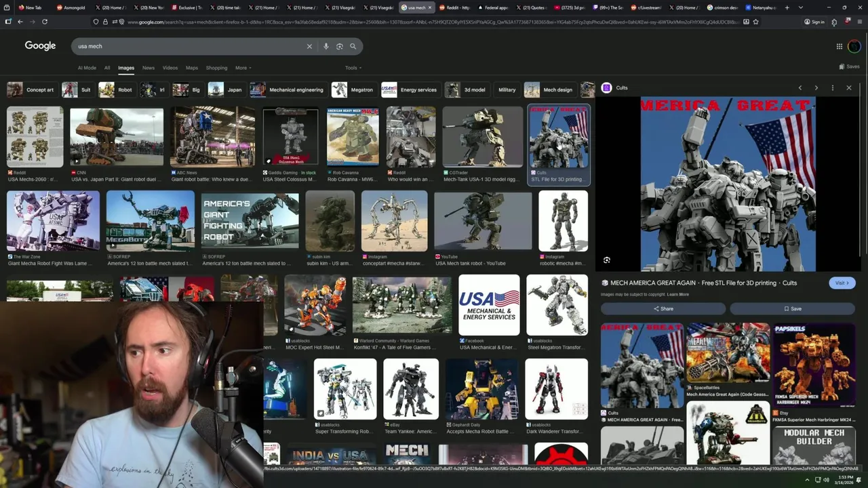Select the Mechanical engineering filter chip

[x=288, y=89]
